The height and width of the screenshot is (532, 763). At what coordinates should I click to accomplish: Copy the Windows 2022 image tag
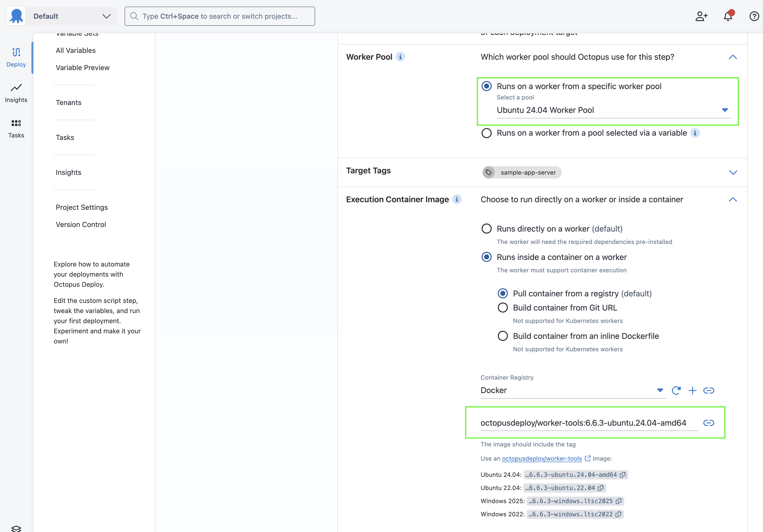pos(618,514)
